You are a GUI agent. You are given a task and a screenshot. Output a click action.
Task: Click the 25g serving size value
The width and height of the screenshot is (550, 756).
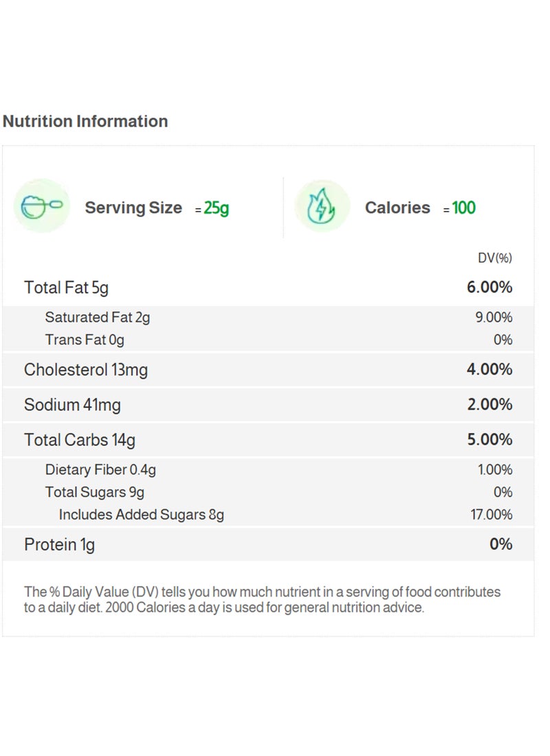point(217,208)
